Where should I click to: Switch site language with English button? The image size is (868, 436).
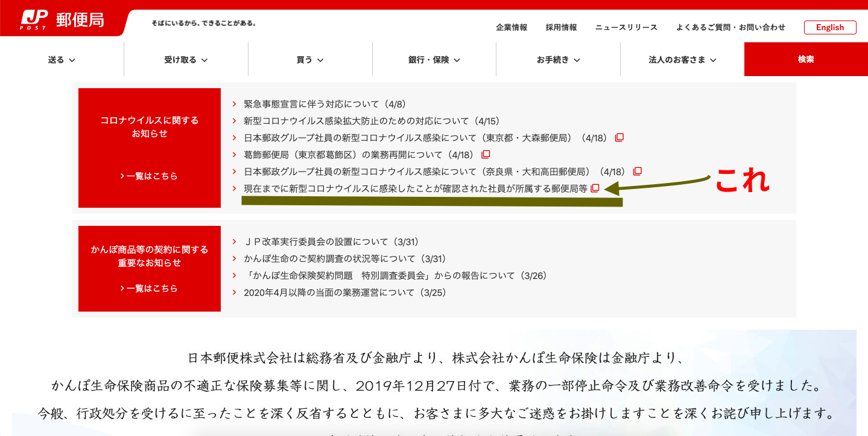coord(830,27)
